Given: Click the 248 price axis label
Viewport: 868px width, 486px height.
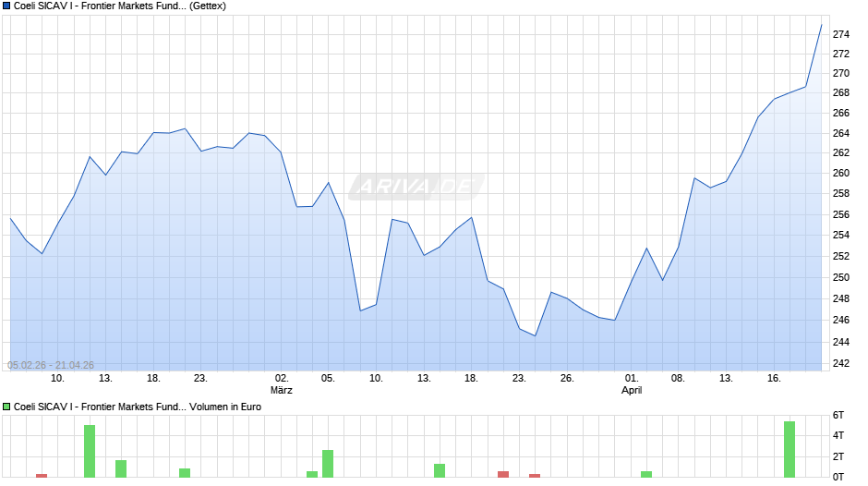Looking at the screenshot, I should point(841,298).
